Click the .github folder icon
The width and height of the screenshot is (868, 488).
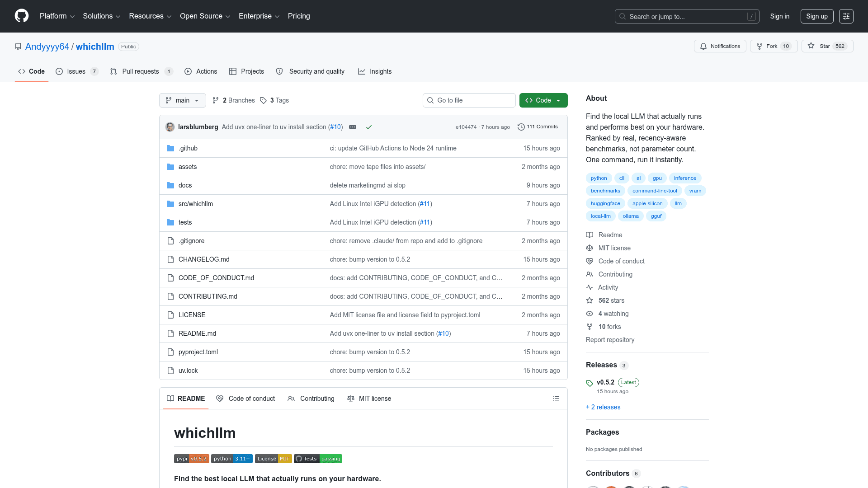click(170, 148)
